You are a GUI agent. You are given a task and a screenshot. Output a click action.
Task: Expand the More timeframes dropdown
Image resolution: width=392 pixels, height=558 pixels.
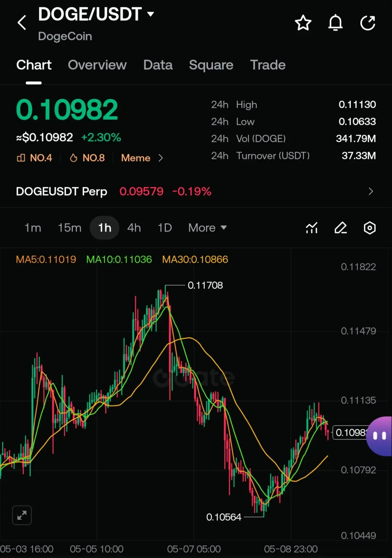coord(207,228)
